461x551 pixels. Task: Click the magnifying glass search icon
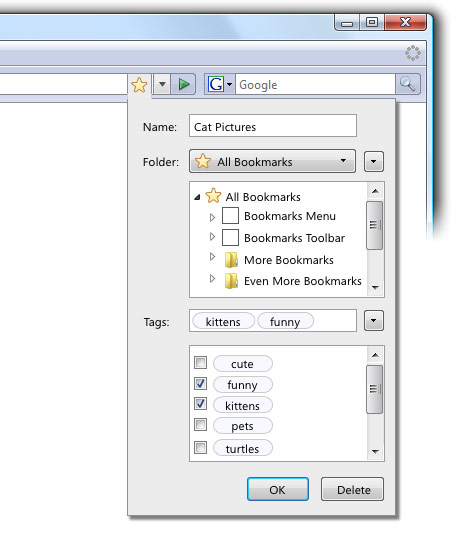[x=407, y=84]
